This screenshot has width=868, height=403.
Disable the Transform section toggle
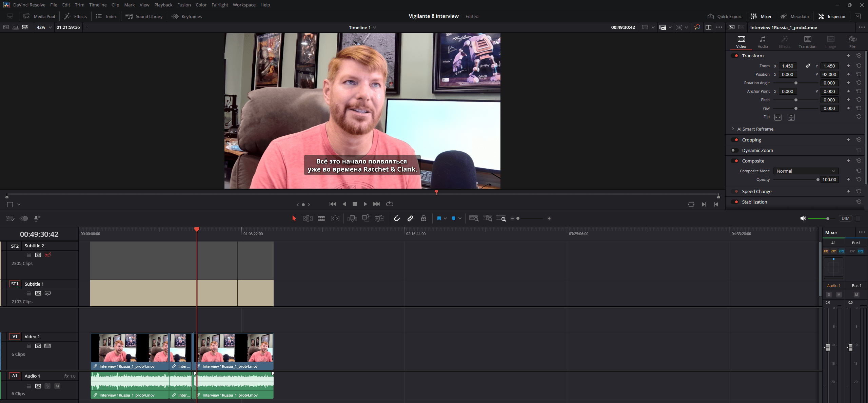pyautogui.click(x=735, y=56)
